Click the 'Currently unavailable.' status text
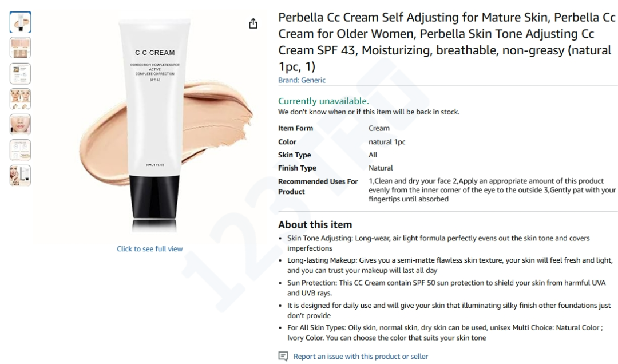618x364 pixels. coord(323,101)
